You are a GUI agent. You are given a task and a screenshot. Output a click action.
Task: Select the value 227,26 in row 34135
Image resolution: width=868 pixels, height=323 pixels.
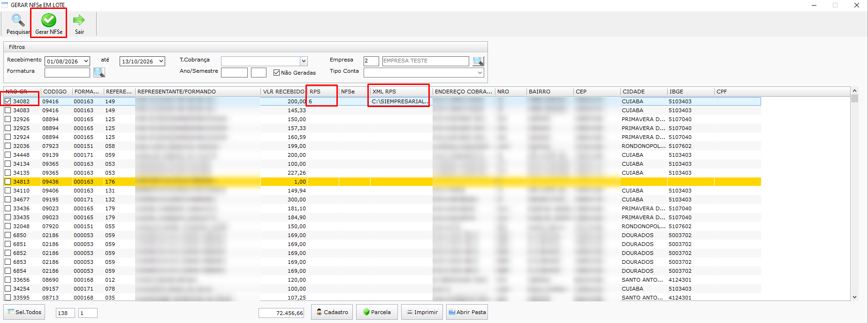[297, 173]
